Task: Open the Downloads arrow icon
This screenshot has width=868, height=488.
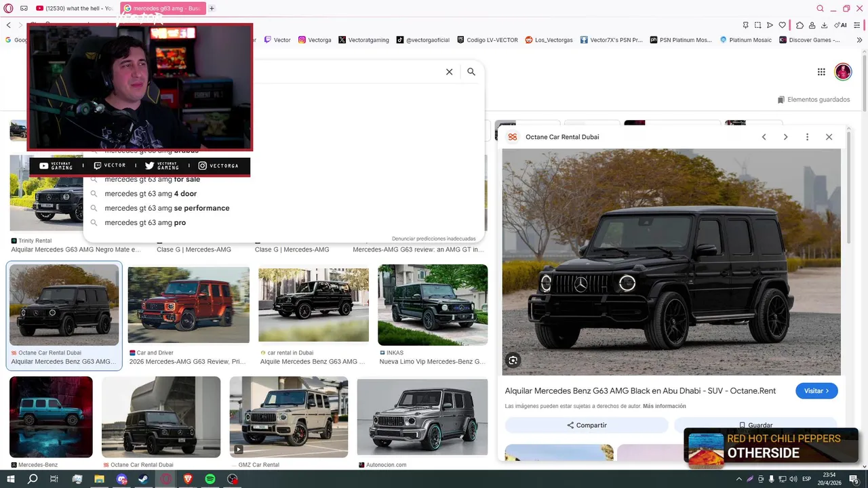Action: point(824,25)
